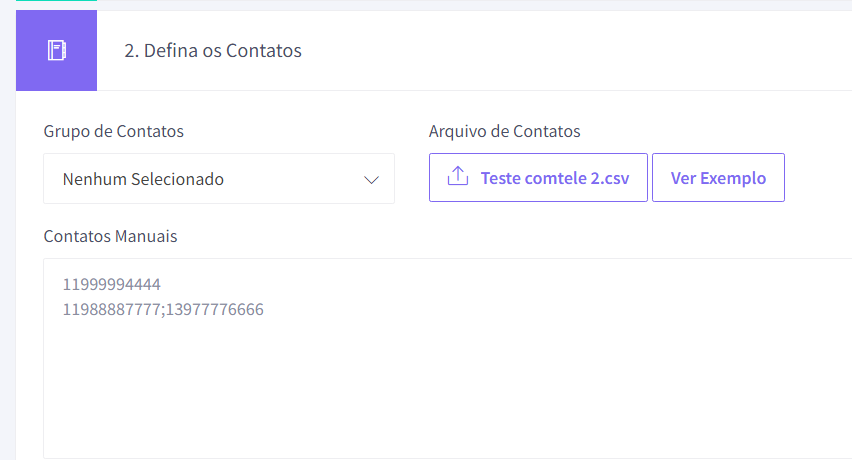Open the Ver Exemplo button

(718, 178)
